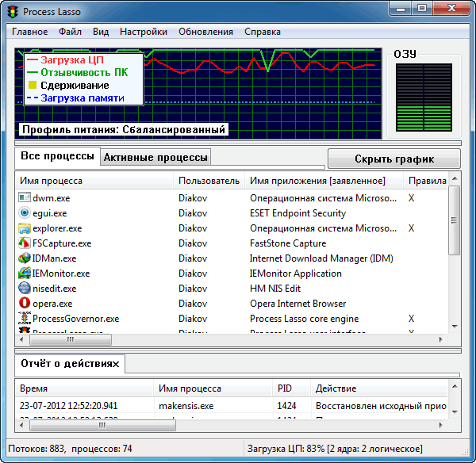
Task: Click the IDMan.exe globe icon
Action: tap(25, 258)
